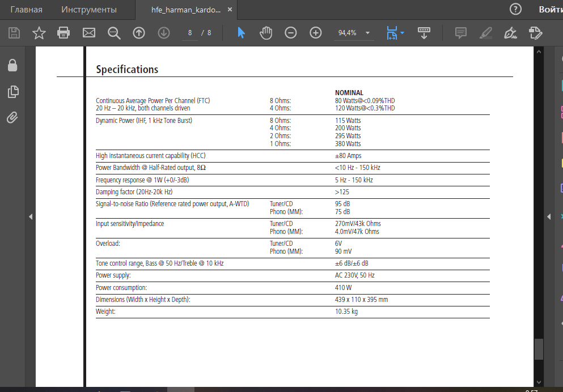Click the page number input field
Viewport: 563px width, 392px height.
point(190,33)
